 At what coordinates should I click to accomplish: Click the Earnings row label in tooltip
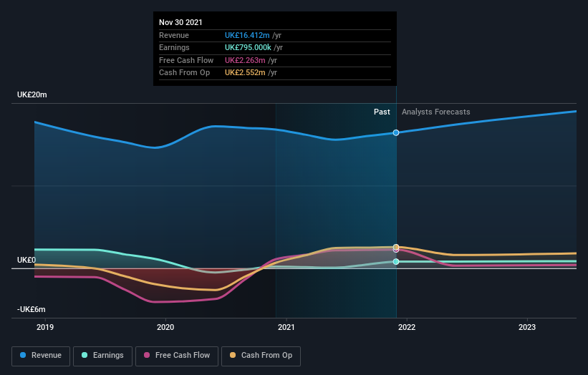coord(174,47)
